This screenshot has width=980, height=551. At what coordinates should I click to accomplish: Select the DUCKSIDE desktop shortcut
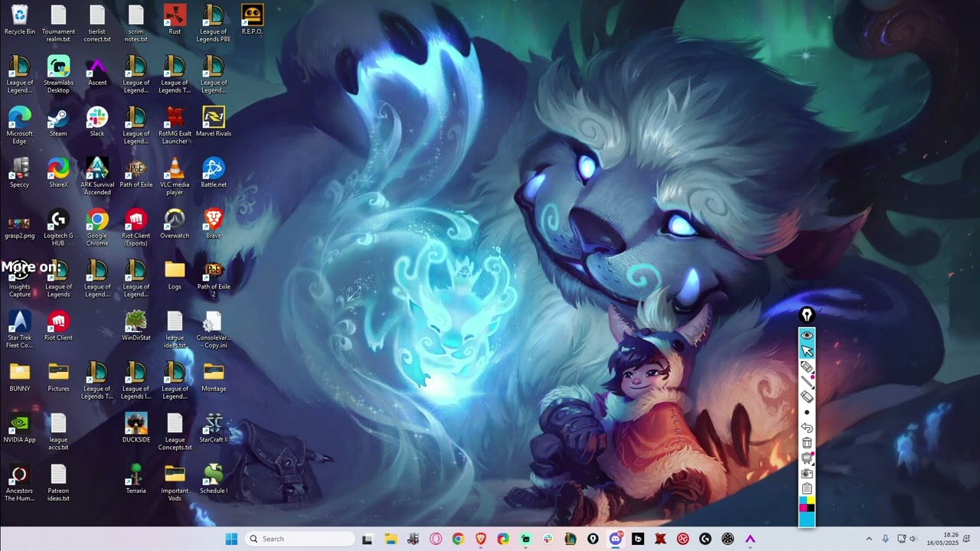tap(136, 429)
